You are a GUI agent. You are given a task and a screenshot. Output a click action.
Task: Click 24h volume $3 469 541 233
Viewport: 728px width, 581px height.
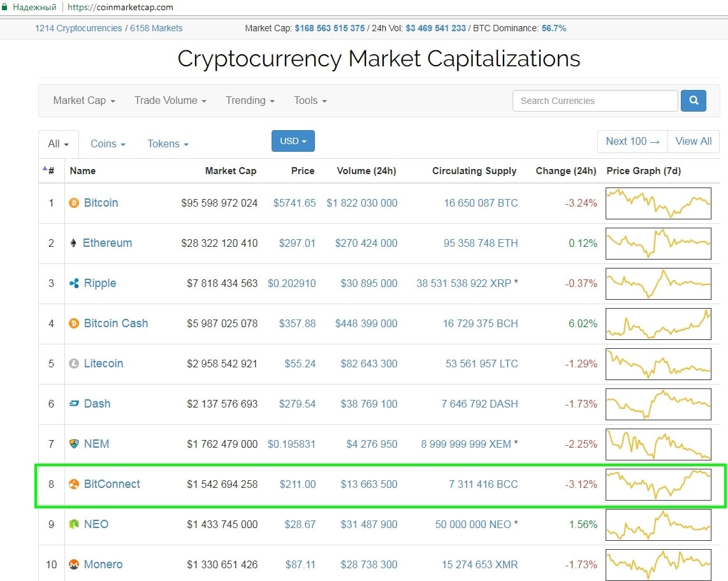(435, 28)
